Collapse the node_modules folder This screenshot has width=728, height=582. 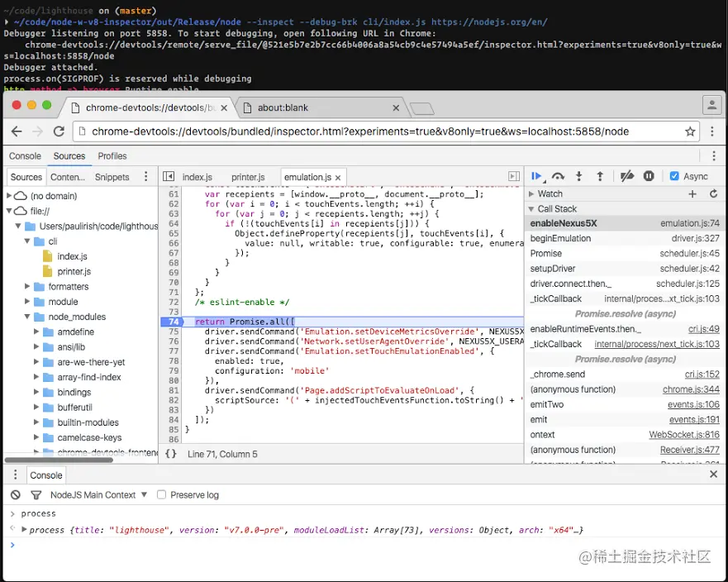coord(27,317)
